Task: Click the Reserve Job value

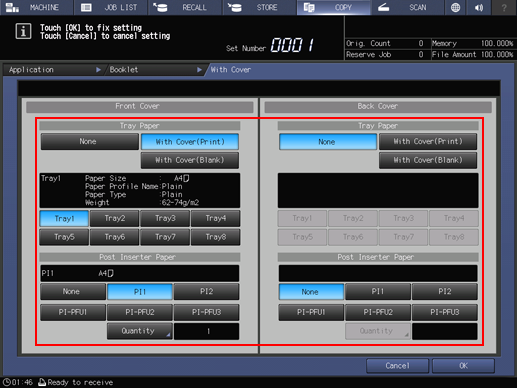Action: tap(421, 54)
